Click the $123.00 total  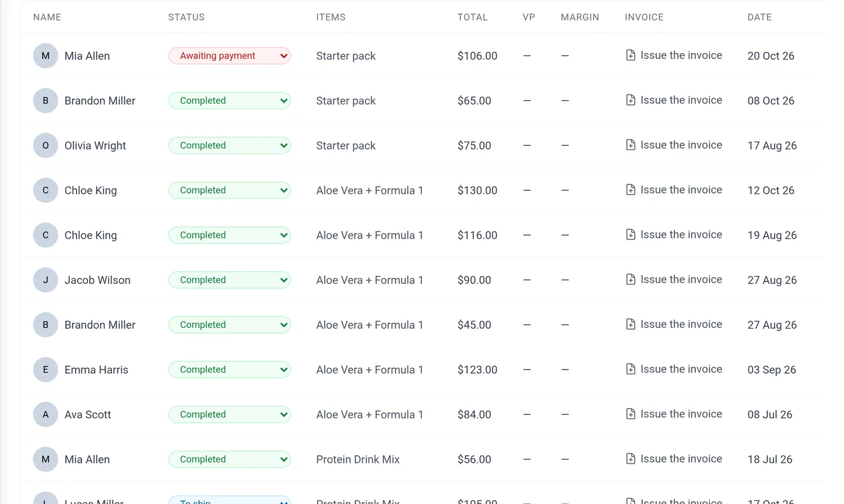tap(477, 370)
